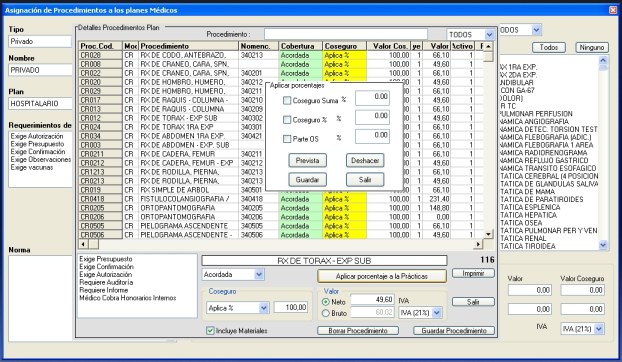The height and width of the screenshot is (362, 622).
Task: Select the Neto radio button
Action: pyautogui.click(x=326, y=302)
